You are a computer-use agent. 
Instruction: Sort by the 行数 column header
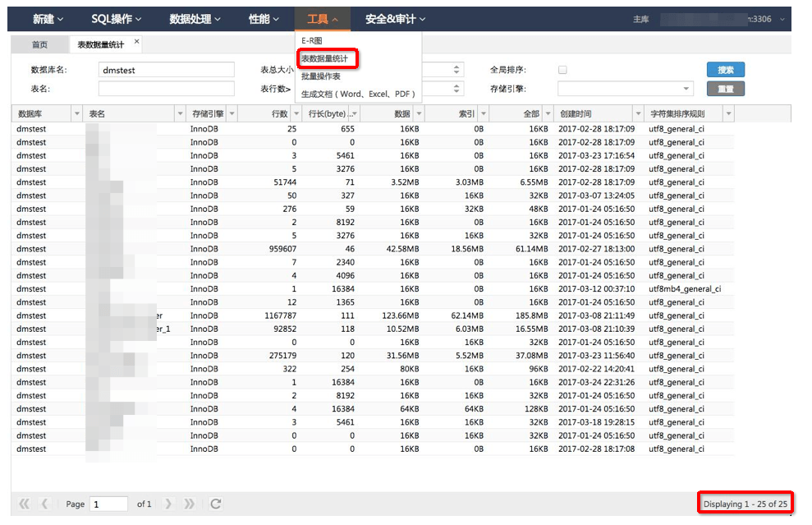[x=280, y=113]
